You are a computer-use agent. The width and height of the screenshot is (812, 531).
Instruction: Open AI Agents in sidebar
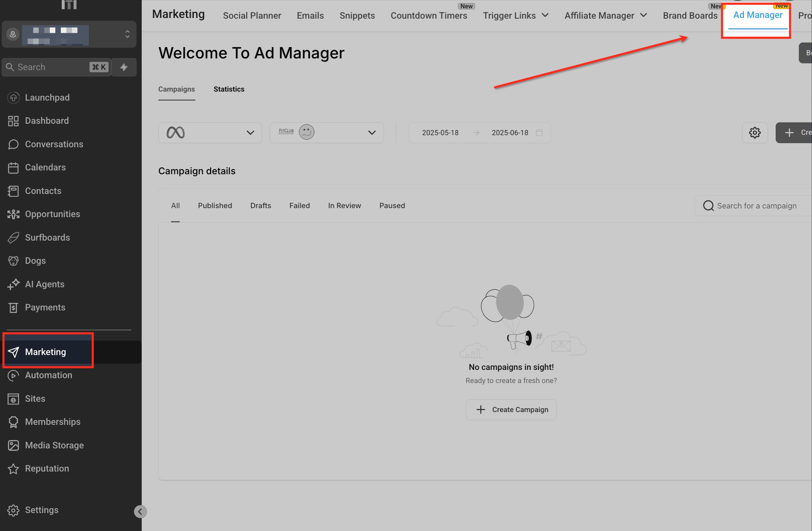coord(45,284)
